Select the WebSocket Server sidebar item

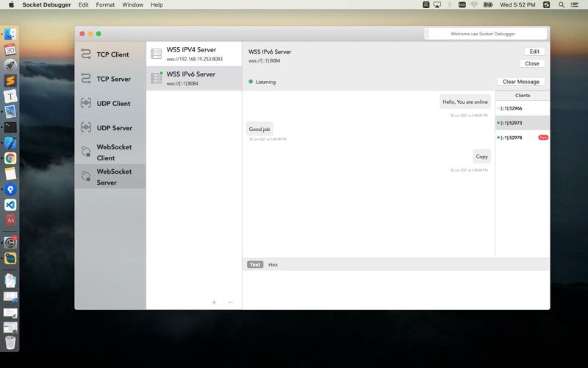coord(110,177)
